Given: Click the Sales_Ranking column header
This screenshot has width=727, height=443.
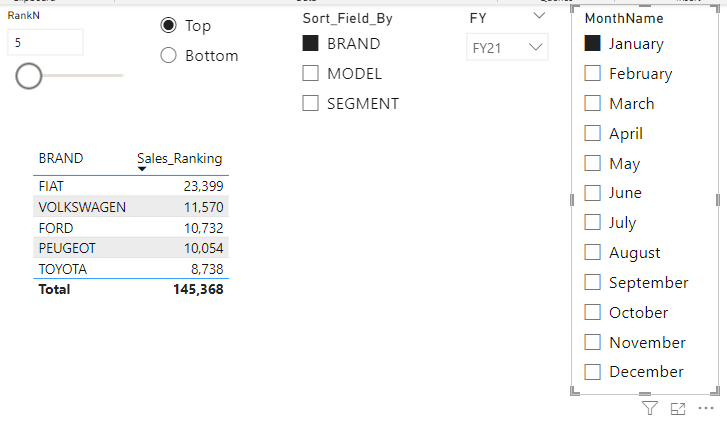Looking at the screenshot, I should [x=180, y=158].
